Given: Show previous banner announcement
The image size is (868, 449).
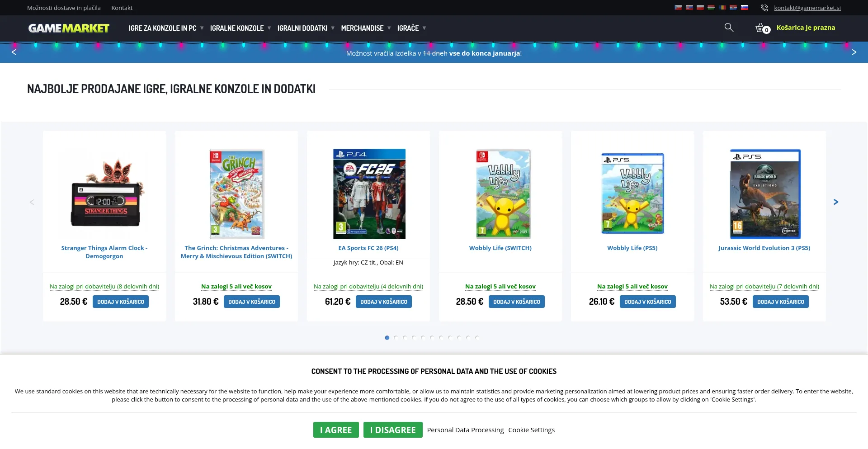Looking at the screenshot, I should click(x=14, y=52).
